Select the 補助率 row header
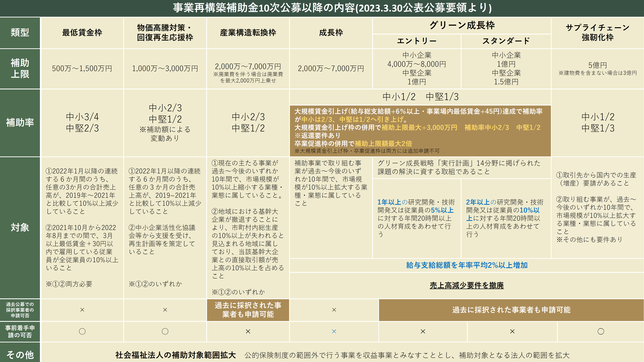The height and width of the screenshot is (362, 644). click(x=20, y=123)
